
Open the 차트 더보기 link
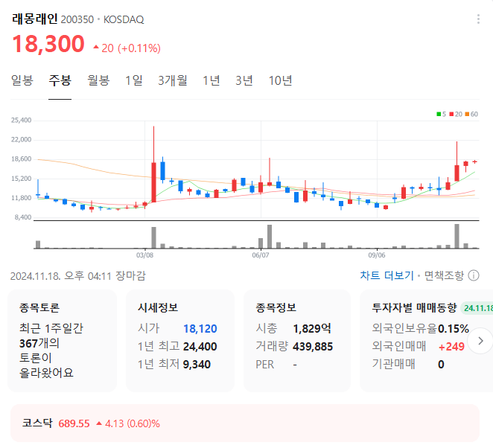point(387,275)
